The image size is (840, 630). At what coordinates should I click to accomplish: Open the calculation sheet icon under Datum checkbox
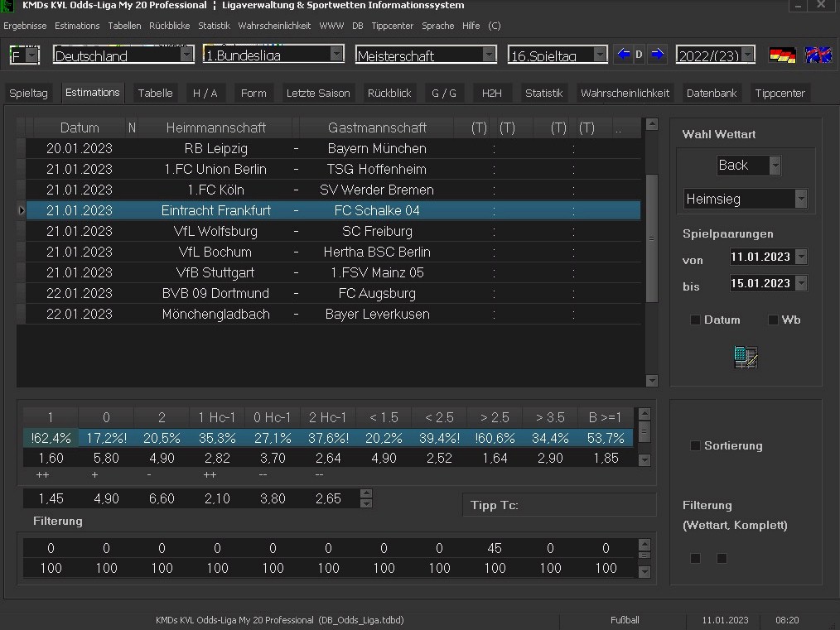point(746,357)
